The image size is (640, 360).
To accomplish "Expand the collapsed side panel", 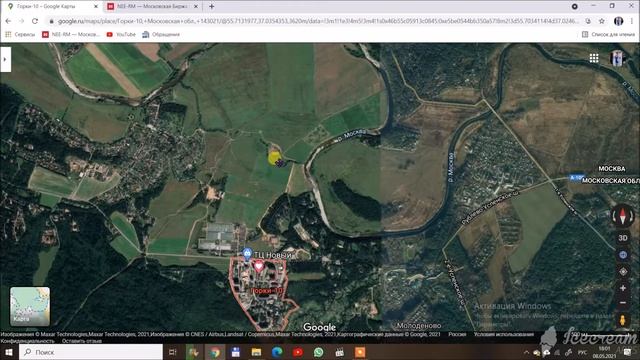I will (x=5, y=59).
